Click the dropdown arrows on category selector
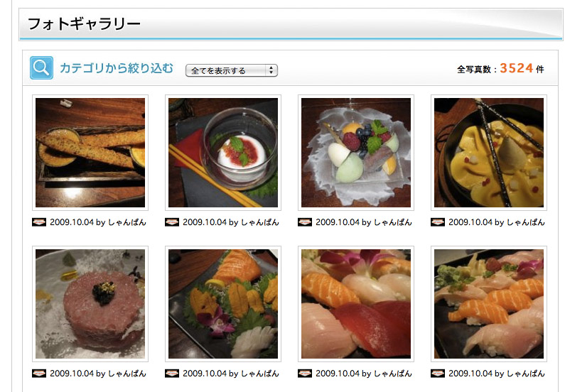This screenshot has height=392, width=565. (x=271, y=70)
